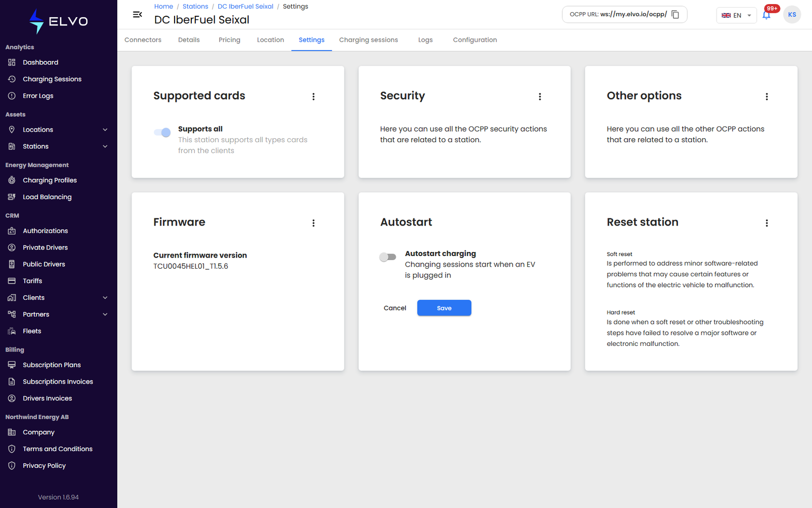Click the Privacy Policy shield icon
Screen dimensions: 812x508
(12, 466)
